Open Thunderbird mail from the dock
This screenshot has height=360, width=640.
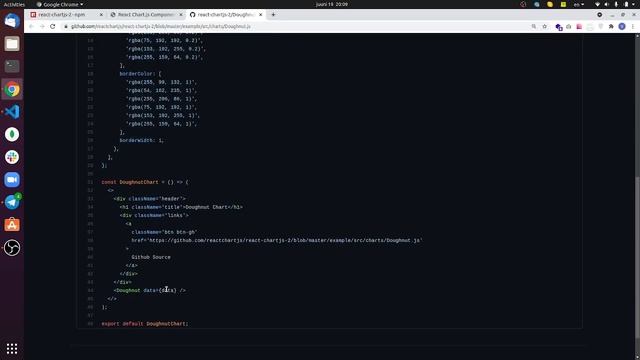click(x=12, y=21)
